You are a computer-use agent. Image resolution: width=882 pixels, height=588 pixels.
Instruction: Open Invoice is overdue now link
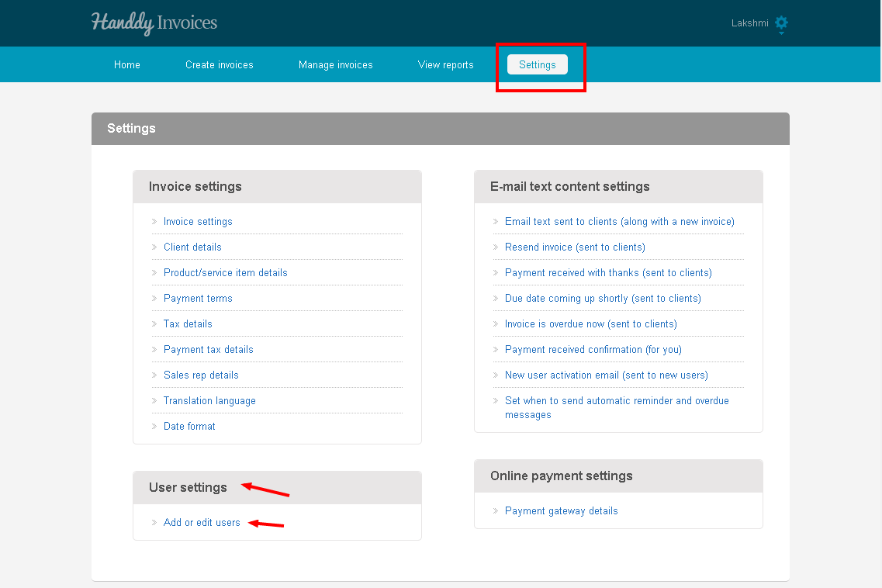590,324
